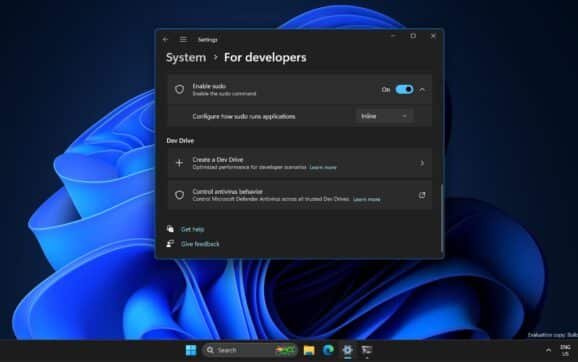Viewport: 578px width, 362px height.
Task: Open the Inline sudo mode dropdown
Action: (384, 116)
